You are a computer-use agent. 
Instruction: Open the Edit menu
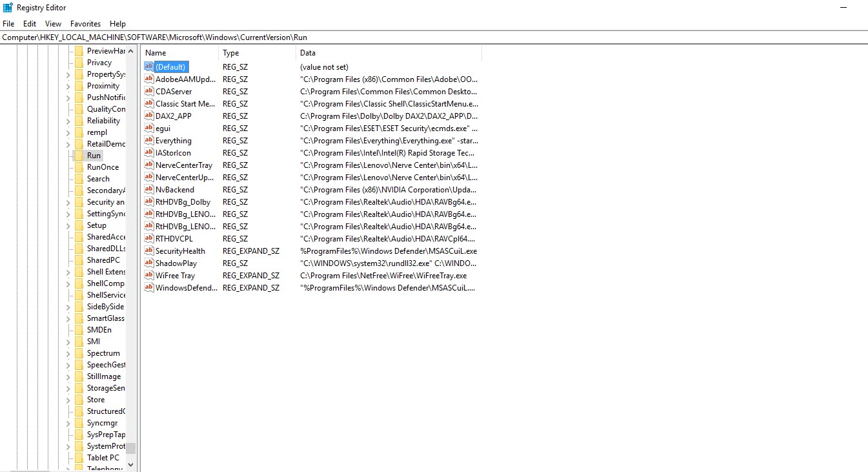click(30, 24)
